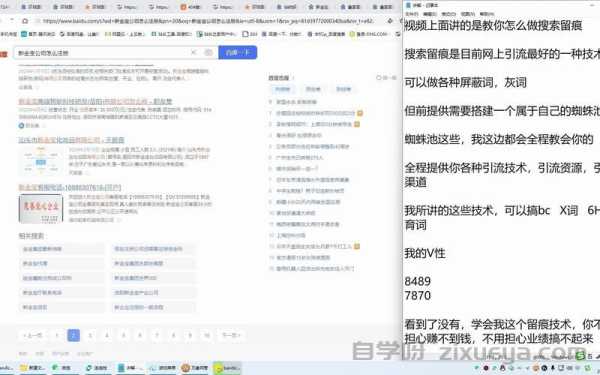Refresh the hot search list

coord(386,78)
